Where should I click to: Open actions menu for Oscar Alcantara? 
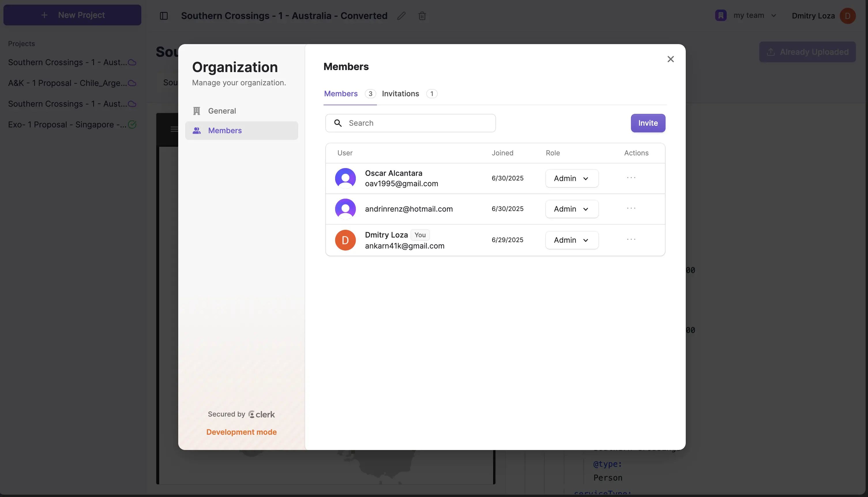point(631,178)
